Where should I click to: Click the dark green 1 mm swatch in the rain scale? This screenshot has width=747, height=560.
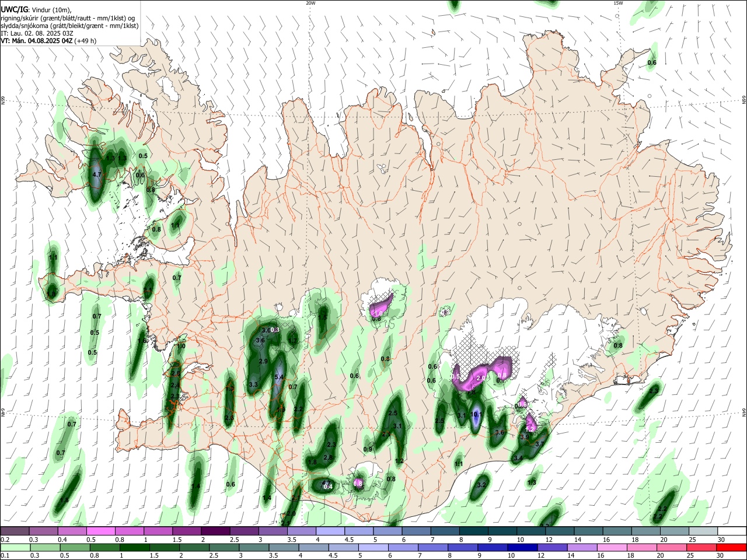click(134, 547)
